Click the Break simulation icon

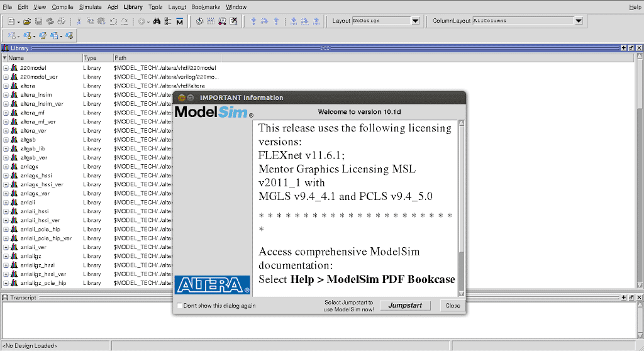pyautogui.click(x=234, y=21)
